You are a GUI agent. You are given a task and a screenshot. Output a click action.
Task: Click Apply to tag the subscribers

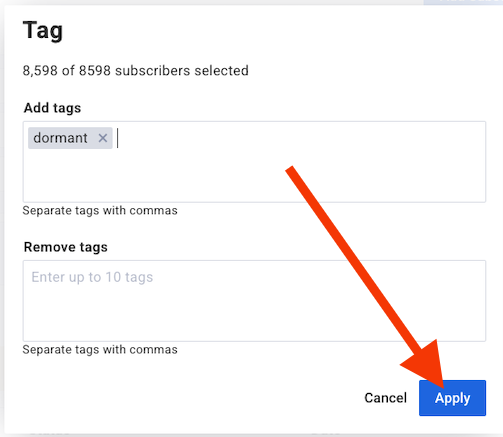click(452, 398)
